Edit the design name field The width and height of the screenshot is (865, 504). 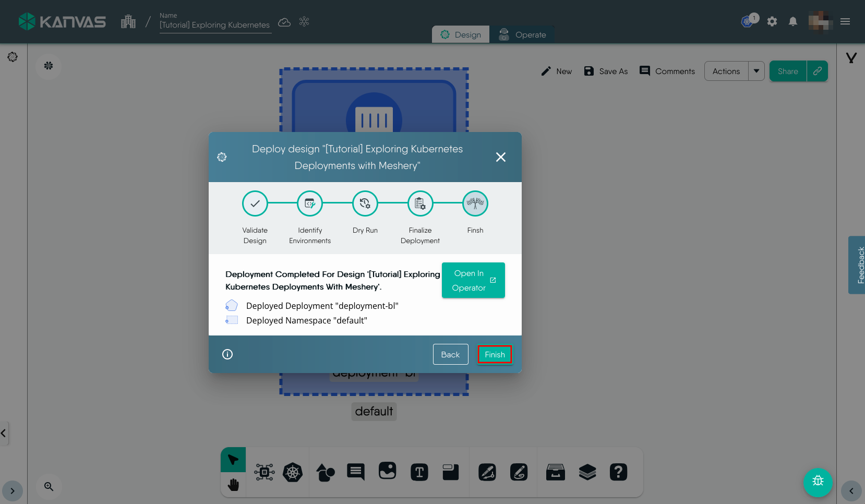point(214,25)
